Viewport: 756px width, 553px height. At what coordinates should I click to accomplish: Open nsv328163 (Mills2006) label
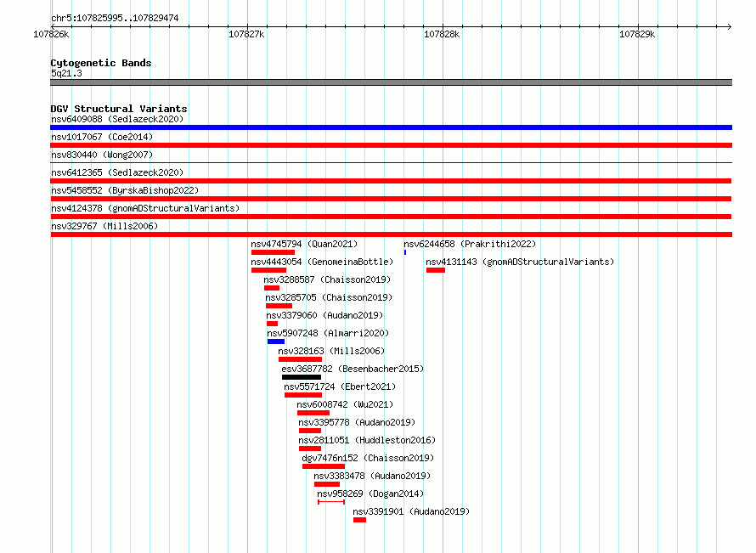click(331, 351)
